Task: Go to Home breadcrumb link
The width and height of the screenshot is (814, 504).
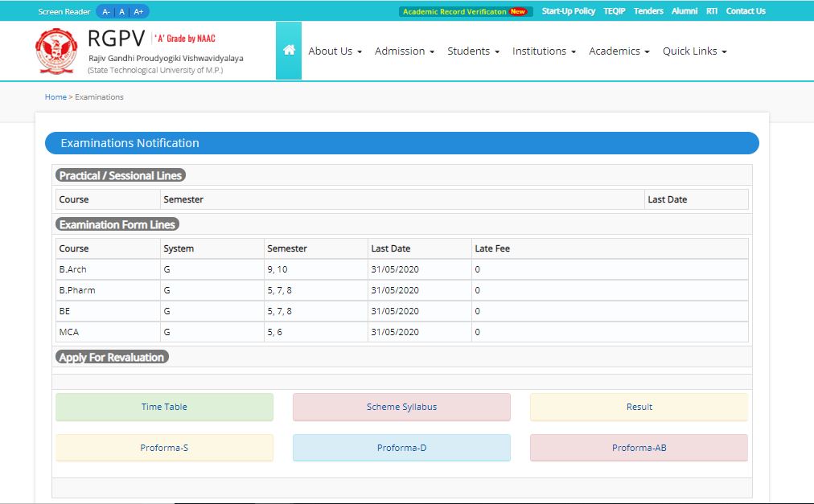Action: [x=55, y=97]
